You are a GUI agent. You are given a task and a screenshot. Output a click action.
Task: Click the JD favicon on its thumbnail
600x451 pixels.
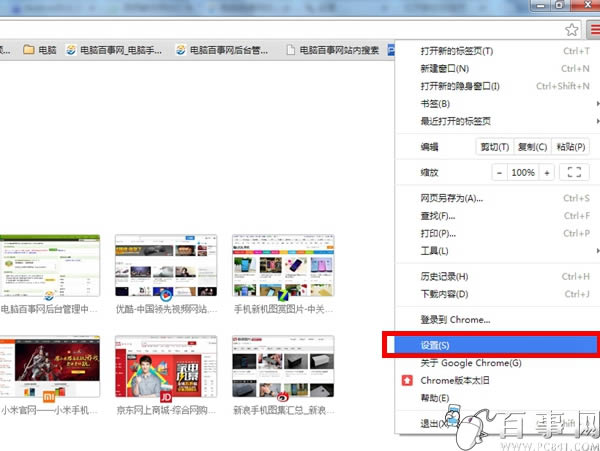166,397
